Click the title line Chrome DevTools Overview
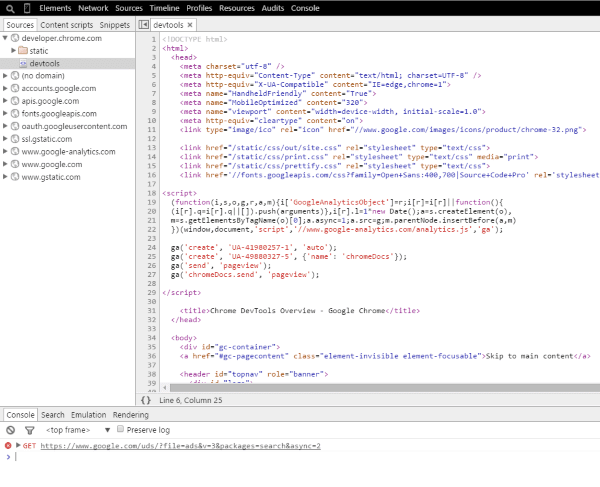 coord(300,311)
